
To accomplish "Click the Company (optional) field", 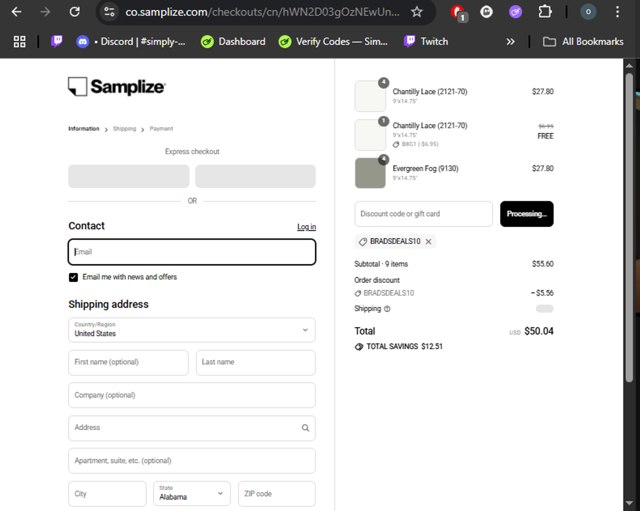I will tap(192, 395).
